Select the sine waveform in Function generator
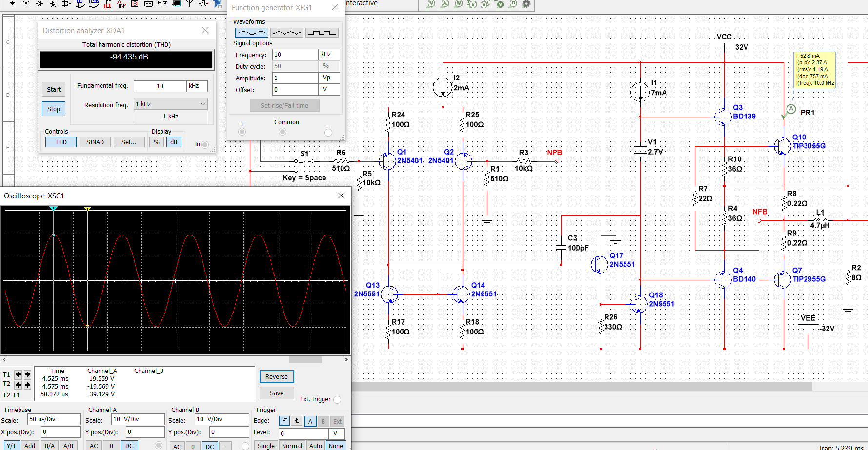Image resolution: width=868 pixels, height=450 pixels. tap(252, 33)
